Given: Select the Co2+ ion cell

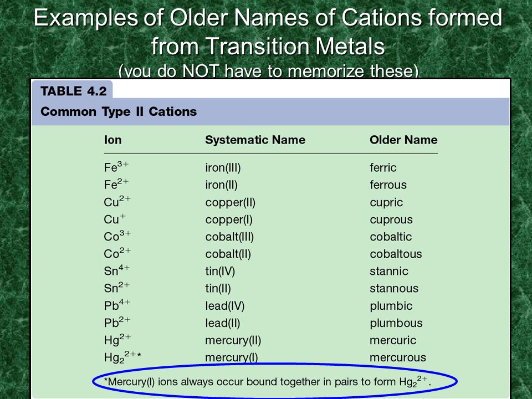Looking at the screenshot, I should pyautogui.click(x=117, y=253).
